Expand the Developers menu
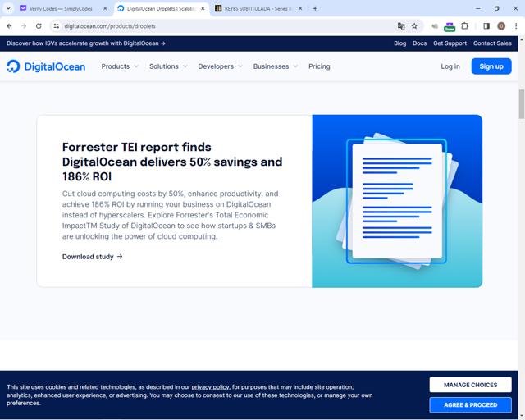Image resolution: width=525 pixels, height=420 pixels. 220,66
